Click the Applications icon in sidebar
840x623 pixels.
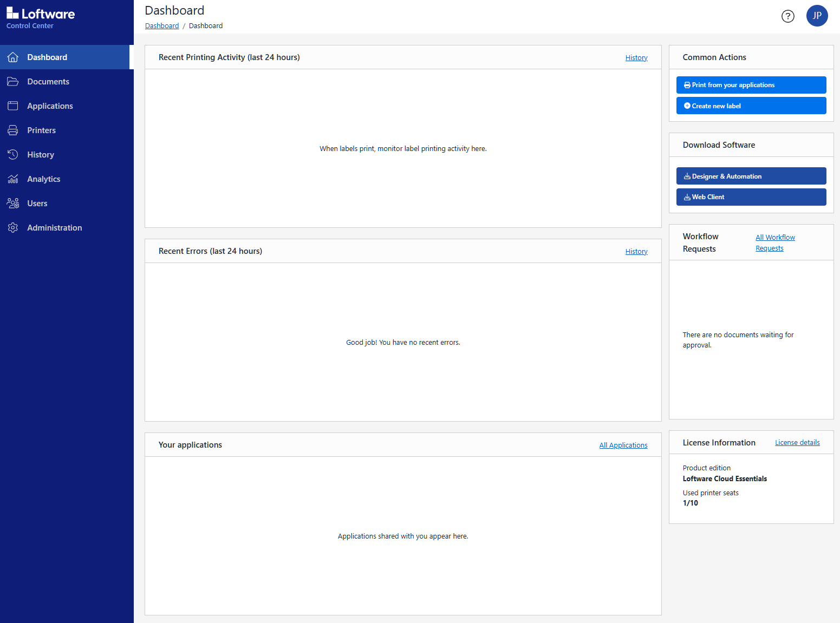12,106
